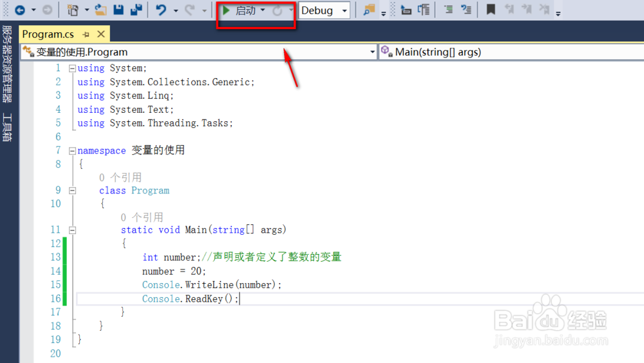Go to the previous bookmark icon
Screen dimensions: 644x363
(509, 10)
